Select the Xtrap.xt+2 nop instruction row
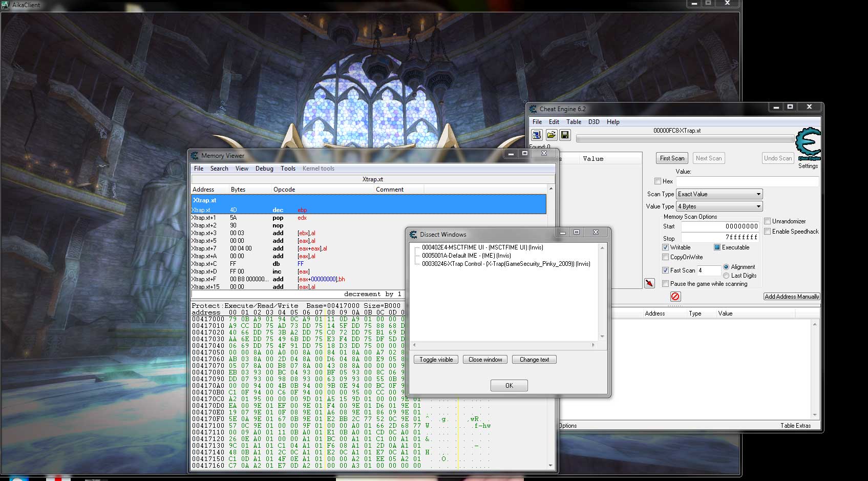 point(369,225)
